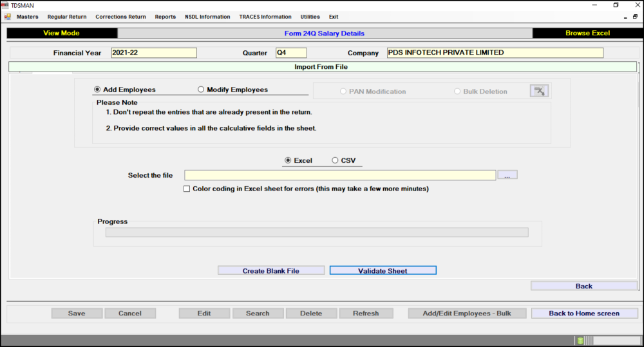Click the Excel tool icon beside Bulk Deletion
The image size is (644, 347).
point(539,91)
